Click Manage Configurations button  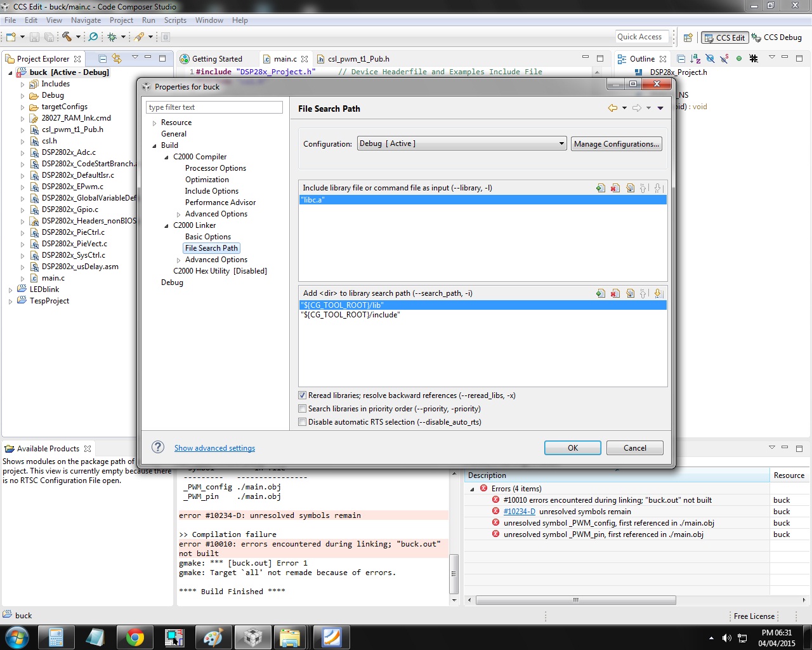(x=617, y=144)
